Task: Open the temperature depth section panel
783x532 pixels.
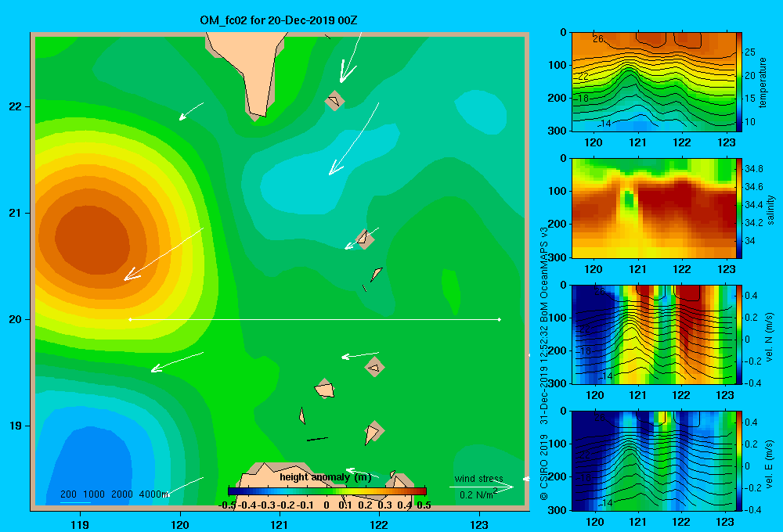Action: click(654, 82)
